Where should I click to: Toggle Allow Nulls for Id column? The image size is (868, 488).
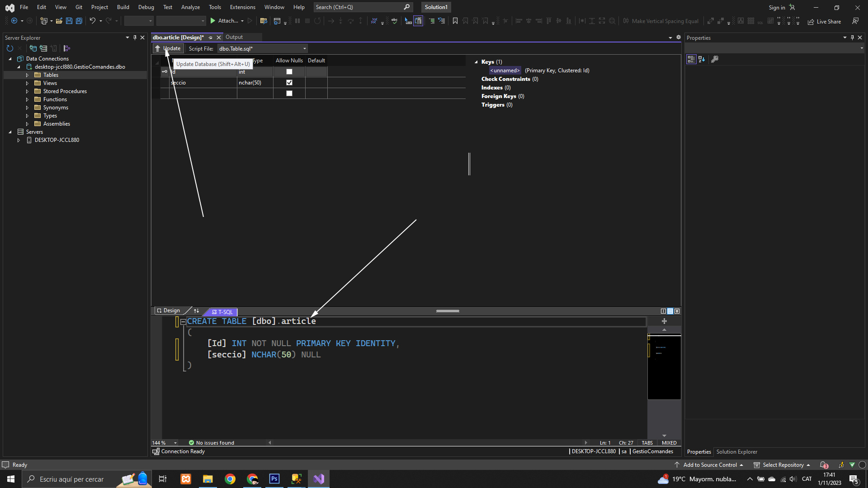289,72
